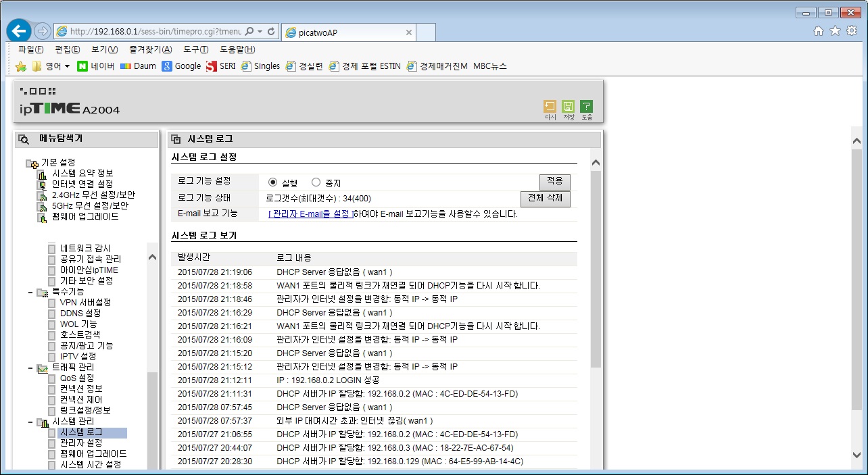The width and height of the screenshot is (868, 475).
Task: Open 공유기 접속 관리 menu item
Action: (x=91, y=259)
